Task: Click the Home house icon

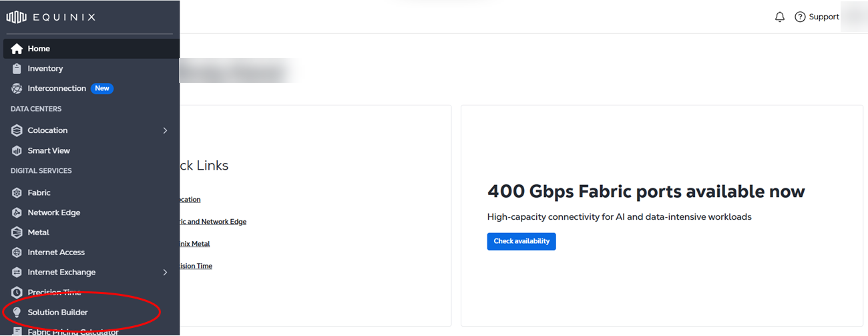Action: pyautogui.click(x=17, y=49)
